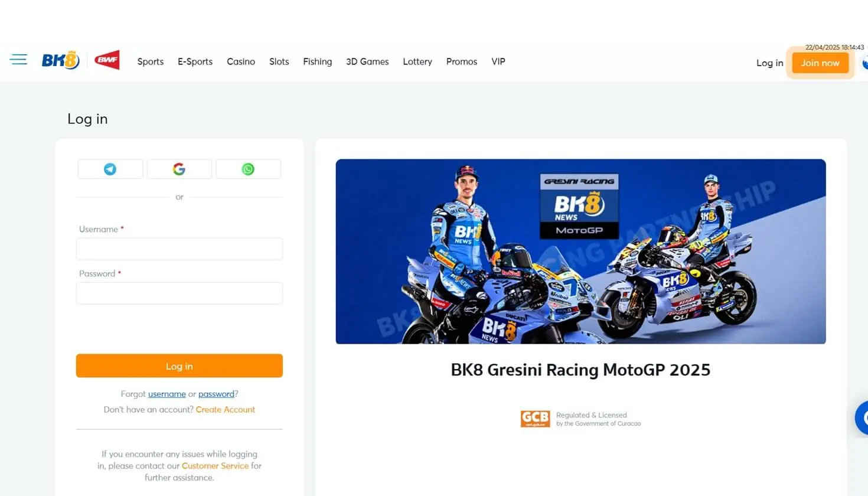Follow the forgot username link

pyautogui.click(x=167, y=394)
